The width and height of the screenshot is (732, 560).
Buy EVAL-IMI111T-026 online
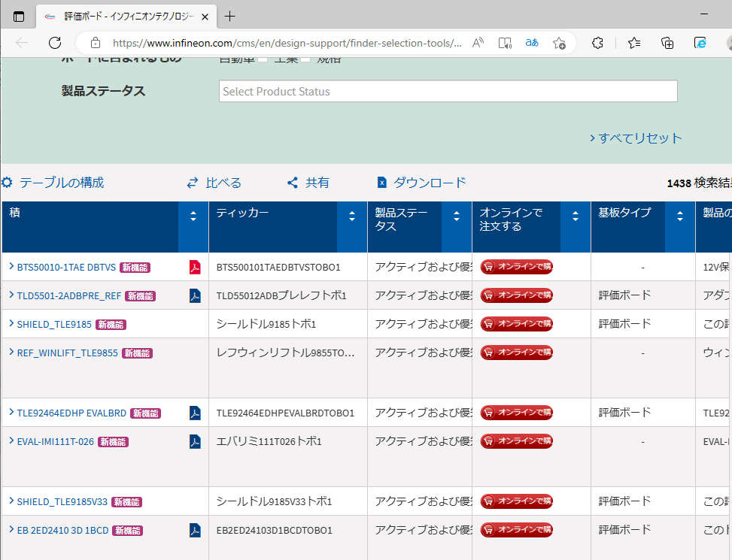click(517, 441)
